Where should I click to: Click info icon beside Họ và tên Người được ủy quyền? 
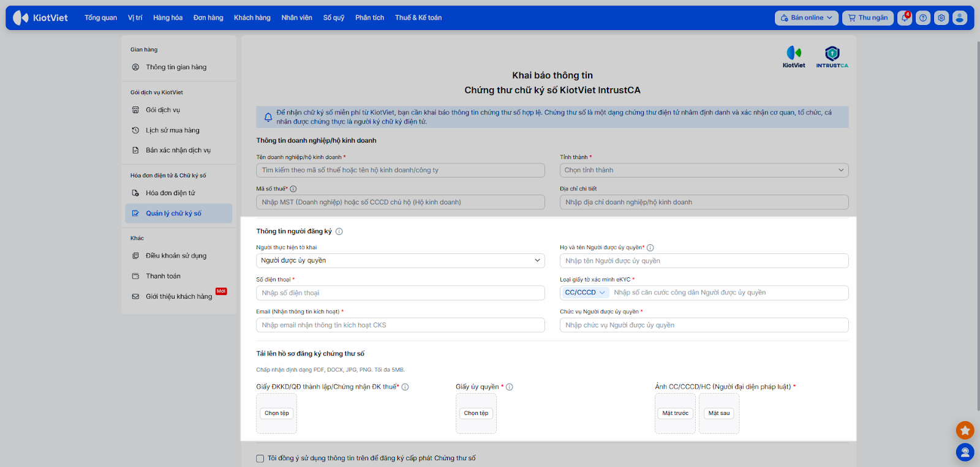pos(650,248)
